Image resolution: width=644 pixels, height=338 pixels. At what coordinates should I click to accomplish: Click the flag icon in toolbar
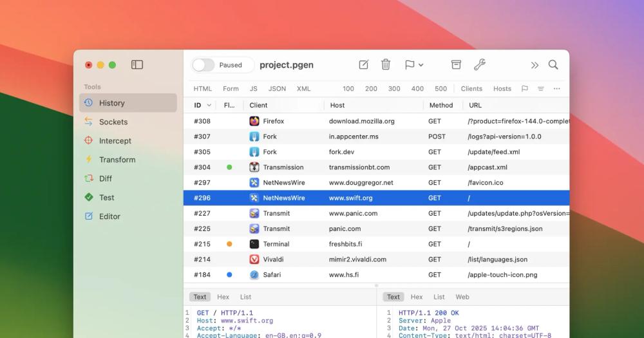coord(410,65)
